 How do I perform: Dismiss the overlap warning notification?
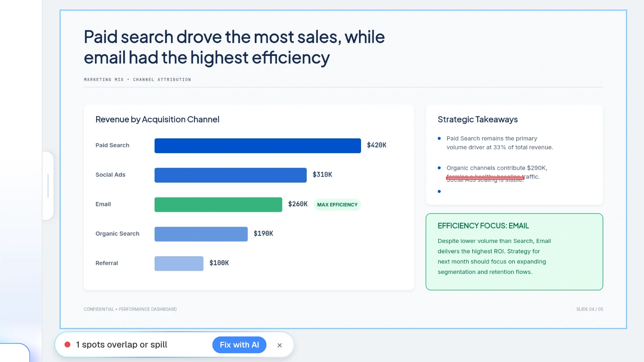(280, 345)
